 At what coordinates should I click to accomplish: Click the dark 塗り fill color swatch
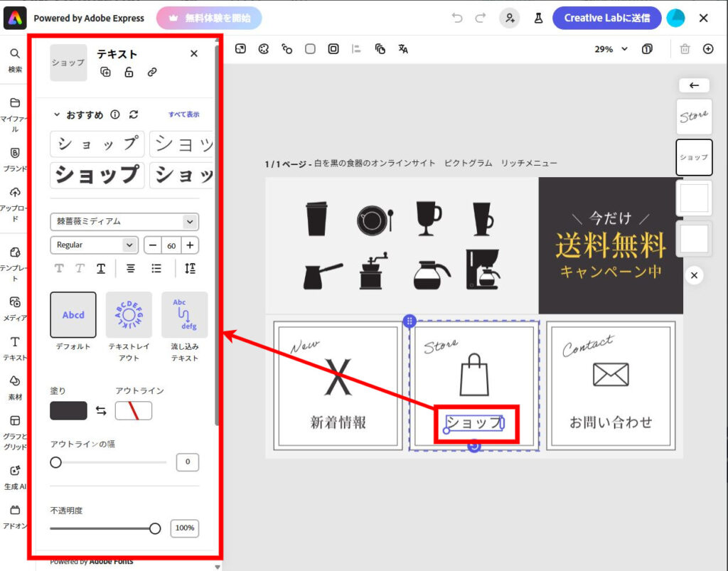tap(68, 411)
